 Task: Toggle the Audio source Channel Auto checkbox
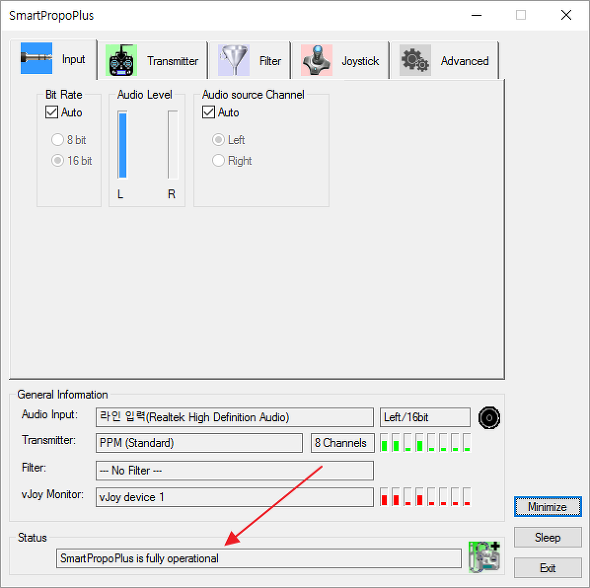point(208,112)
